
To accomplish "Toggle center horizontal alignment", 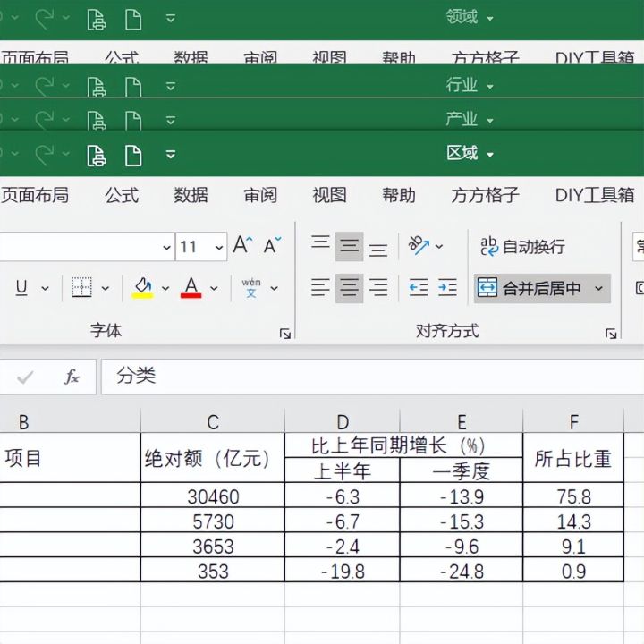I will click(x=349, y=288).
